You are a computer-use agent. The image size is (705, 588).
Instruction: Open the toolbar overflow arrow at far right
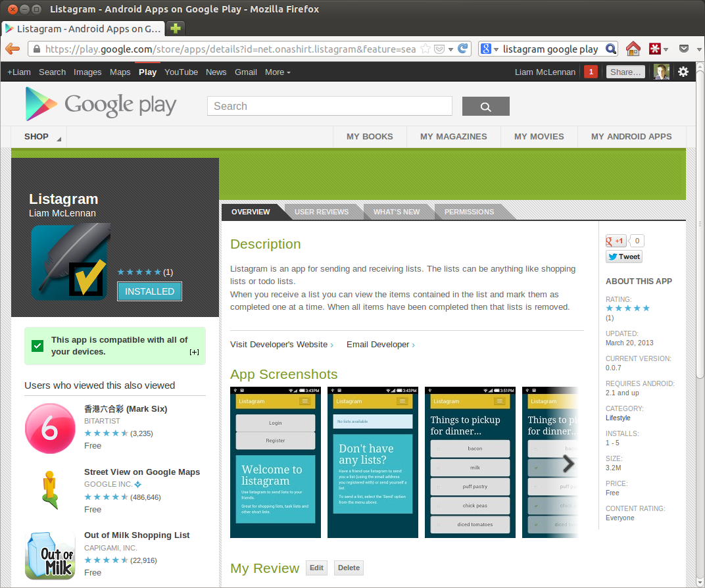click(x=699, y=49)
